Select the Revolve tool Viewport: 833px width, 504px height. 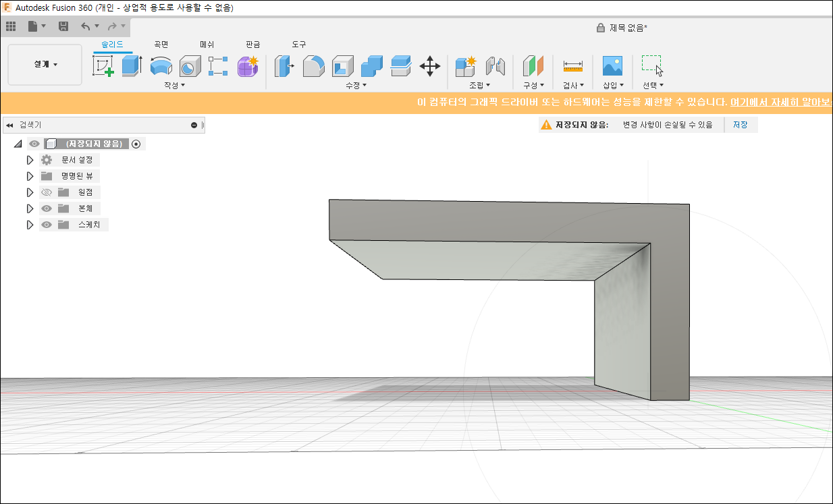point(161,66)
